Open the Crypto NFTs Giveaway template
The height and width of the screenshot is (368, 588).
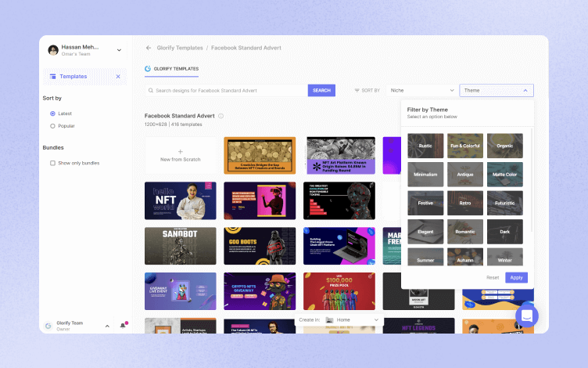(x=260, y=291)
